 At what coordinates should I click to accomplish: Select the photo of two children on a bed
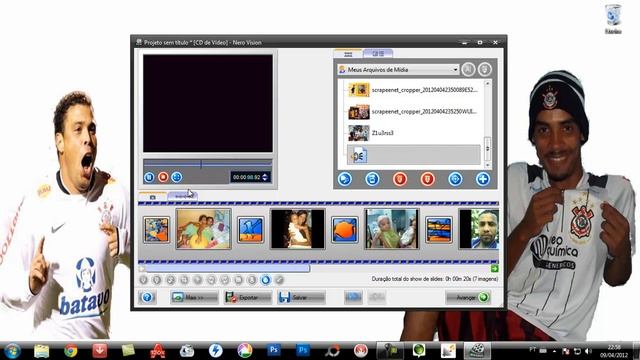(204, 229)
